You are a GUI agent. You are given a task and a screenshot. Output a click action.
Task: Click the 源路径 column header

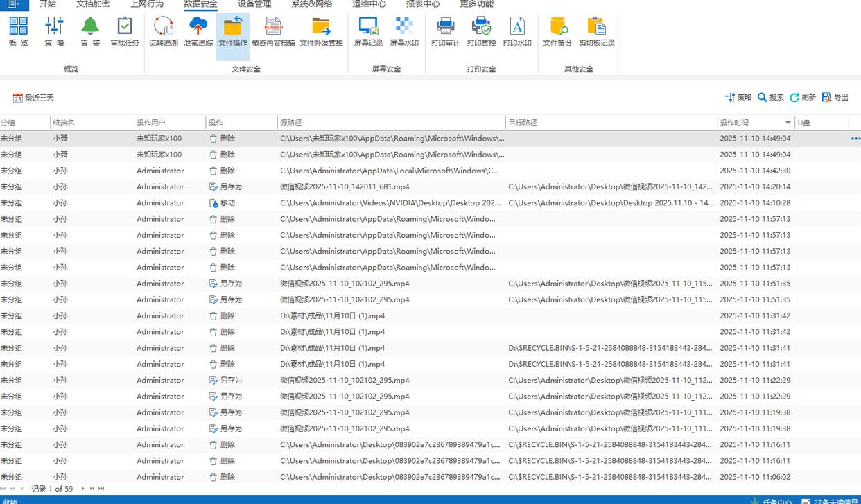(x=291, y=123)
